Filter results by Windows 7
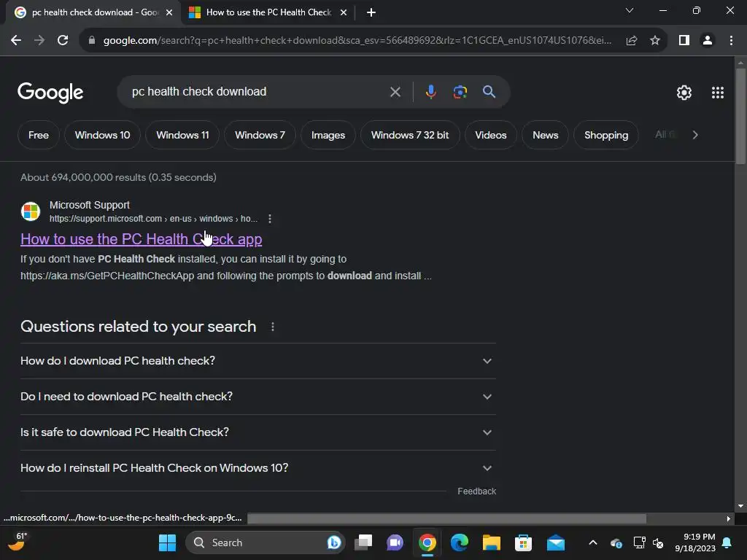 point(260,135)
